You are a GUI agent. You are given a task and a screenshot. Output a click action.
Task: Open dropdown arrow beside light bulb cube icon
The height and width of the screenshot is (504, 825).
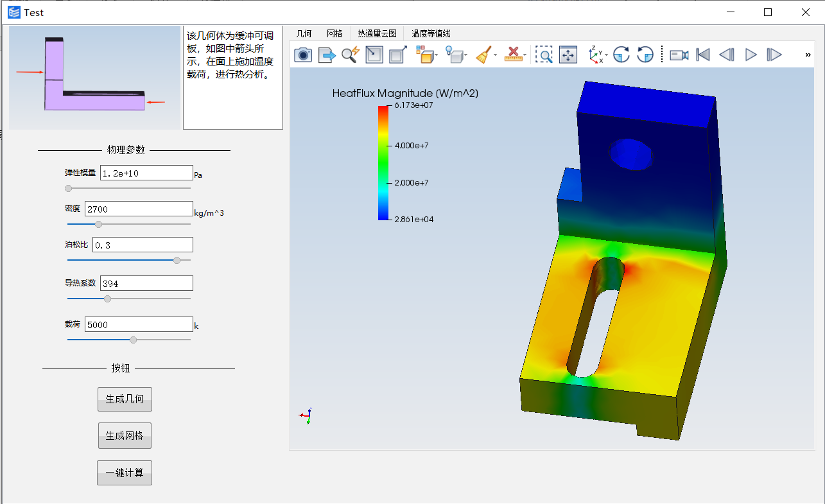pos(466,55)
